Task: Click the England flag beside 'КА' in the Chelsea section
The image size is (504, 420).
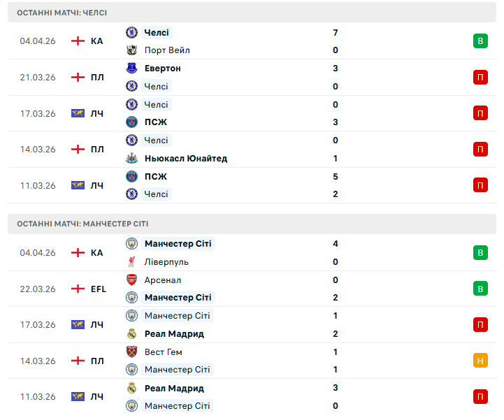Action: [x=78, y=41]
